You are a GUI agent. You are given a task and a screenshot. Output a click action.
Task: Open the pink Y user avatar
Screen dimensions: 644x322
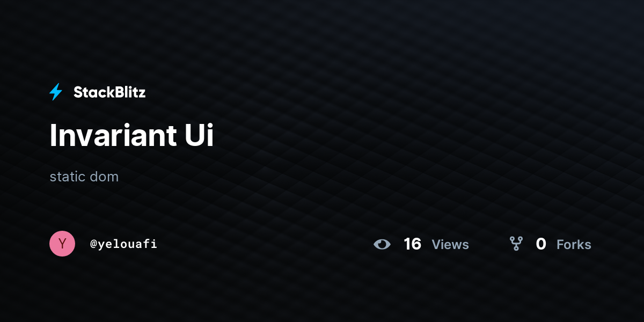point(62,244)
